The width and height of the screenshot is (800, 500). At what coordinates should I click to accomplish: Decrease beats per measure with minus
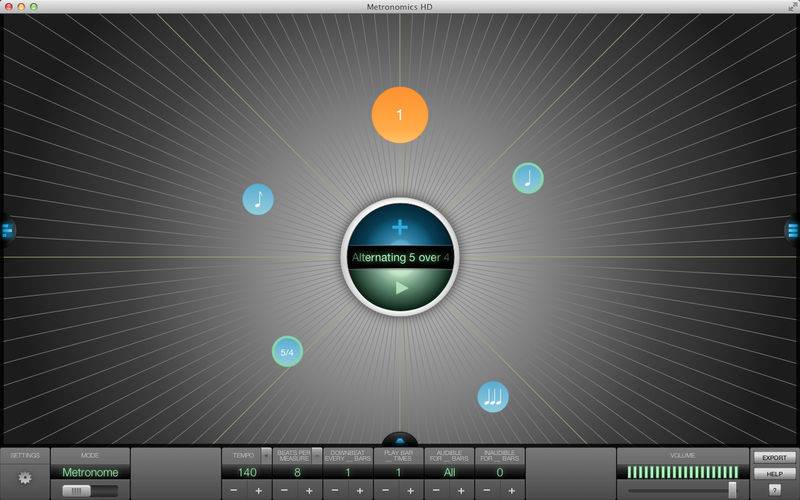(285, 490)
